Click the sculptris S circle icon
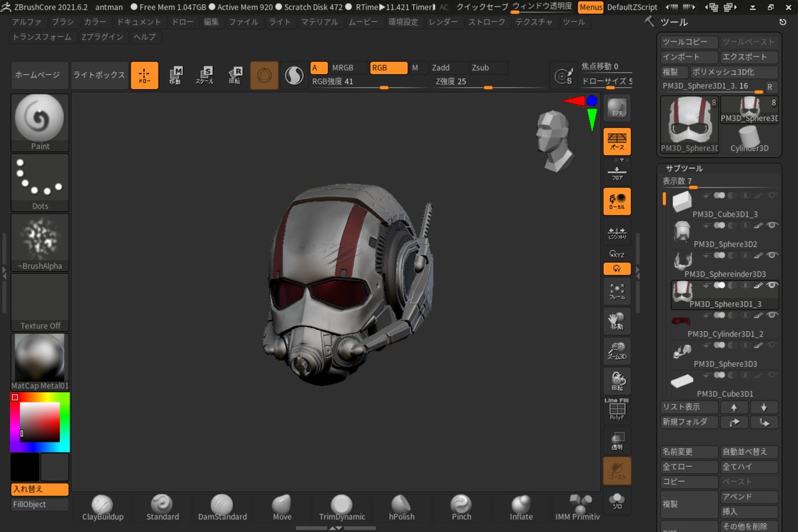Viewport: 798px width, 532px height. coord(293,75)
